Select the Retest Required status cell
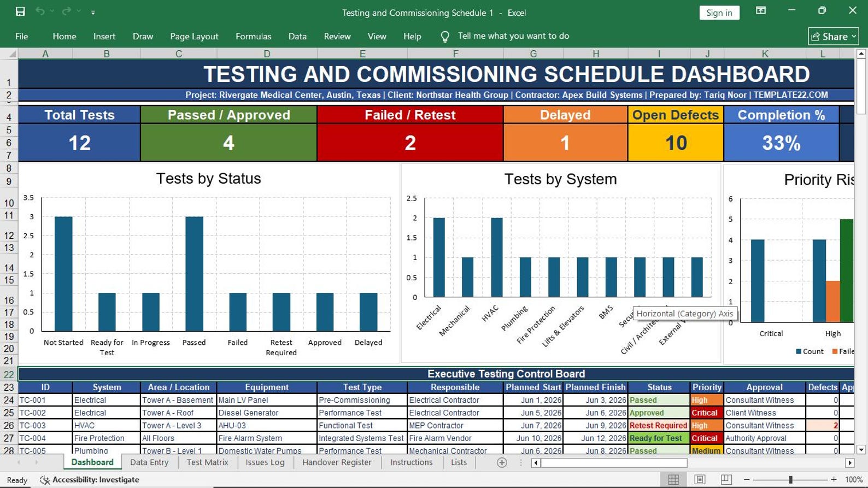The height and width of the screenshot is (488, 868). pyautogui.click(x=659, y=425)
